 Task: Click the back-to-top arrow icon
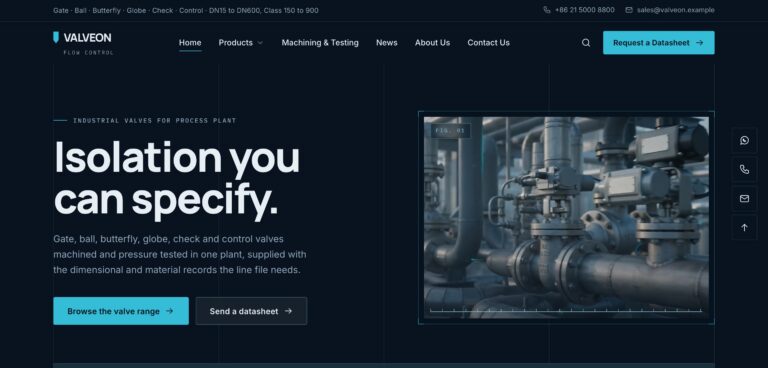tap(744, 227)
